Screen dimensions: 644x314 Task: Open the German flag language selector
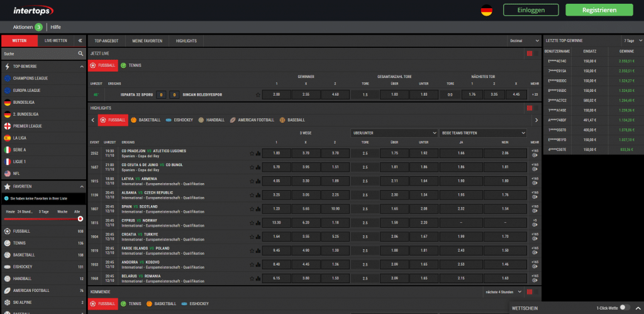click(487, 10)
